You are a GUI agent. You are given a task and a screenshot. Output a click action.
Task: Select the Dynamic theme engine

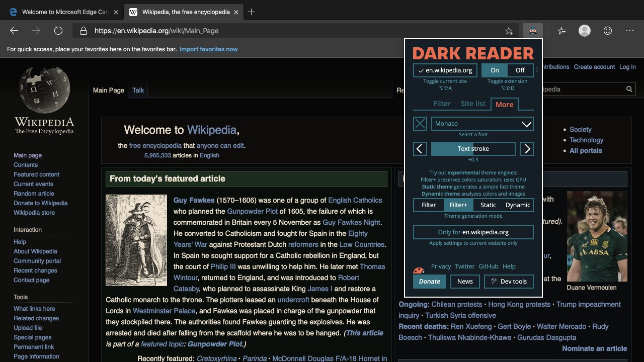(518, 205)
